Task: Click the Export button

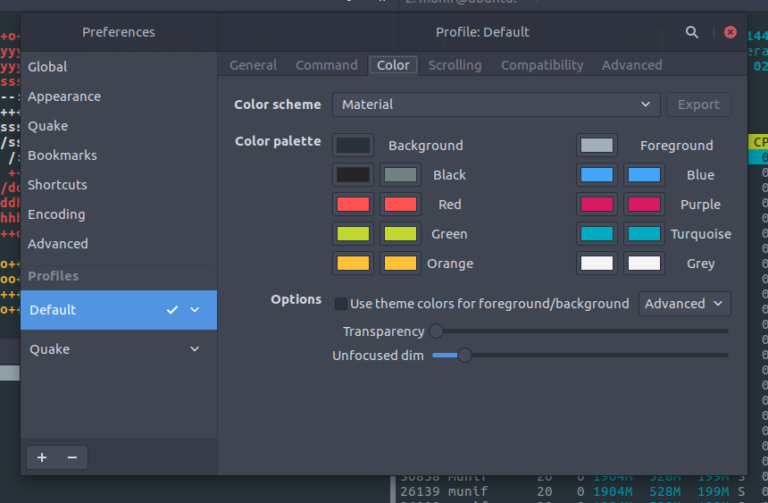Action: [x=698, y=104]
